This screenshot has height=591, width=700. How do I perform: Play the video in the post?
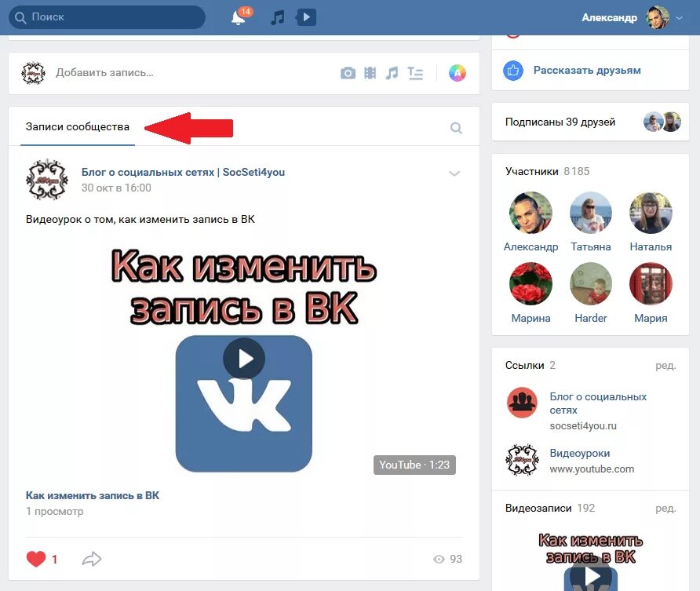click(x=244, y=359)
